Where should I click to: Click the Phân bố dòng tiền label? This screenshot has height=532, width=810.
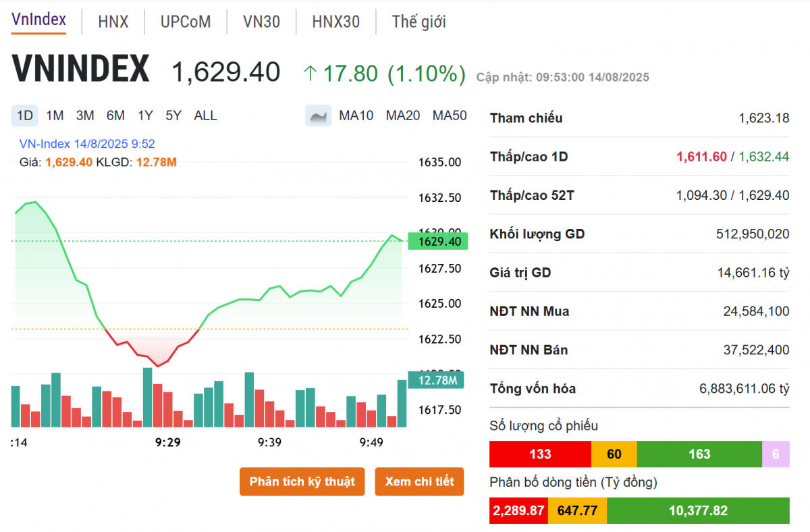tap(573, 483)
